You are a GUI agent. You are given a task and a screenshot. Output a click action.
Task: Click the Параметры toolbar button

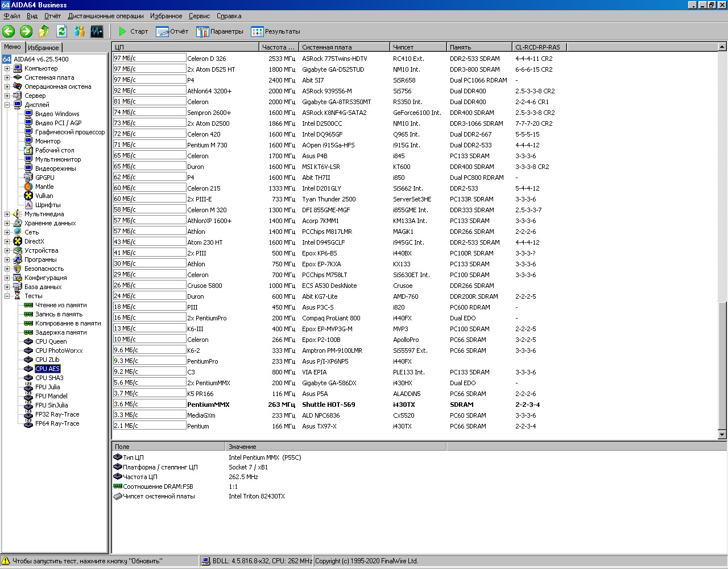(220, 31)
